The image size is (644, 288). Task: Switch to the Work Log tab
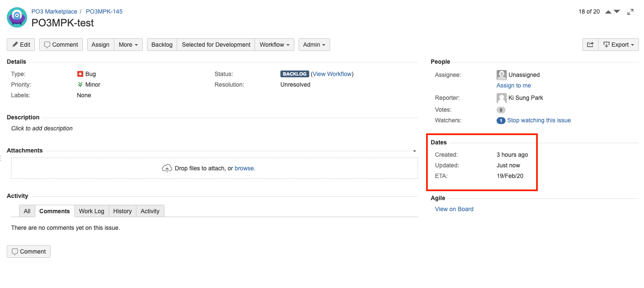(91, 211)
